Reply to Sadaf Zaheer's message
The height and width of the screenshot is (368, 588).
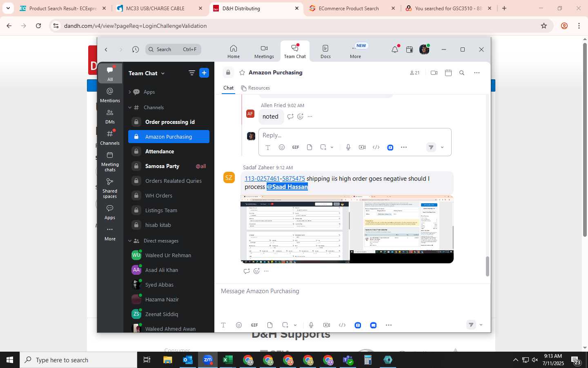point(247,271)
